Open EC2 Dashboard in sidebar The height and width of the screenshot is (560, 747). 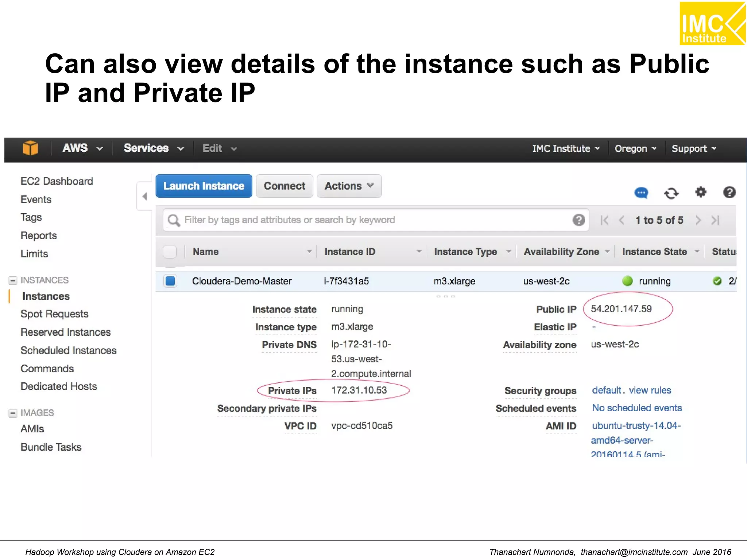(x=57, y=181)
